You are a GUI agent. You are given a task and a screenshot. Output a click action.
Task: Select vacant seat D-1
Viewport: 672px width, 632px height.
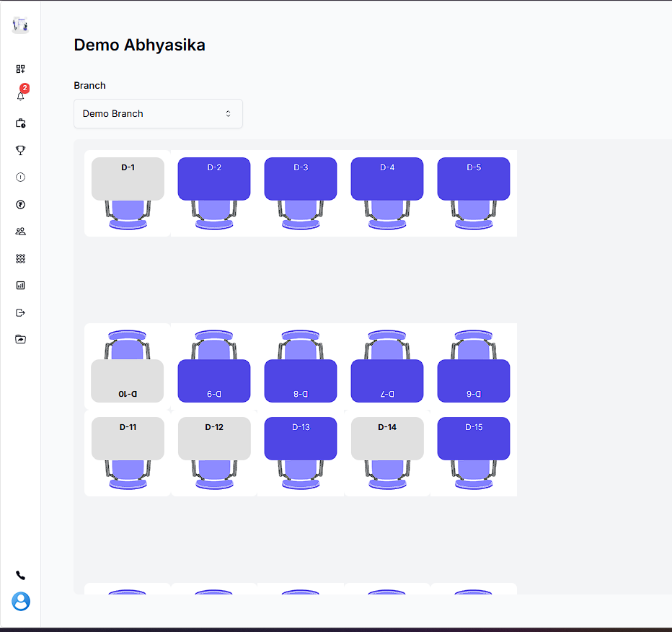pyautogui.click(x=128, y=178)
